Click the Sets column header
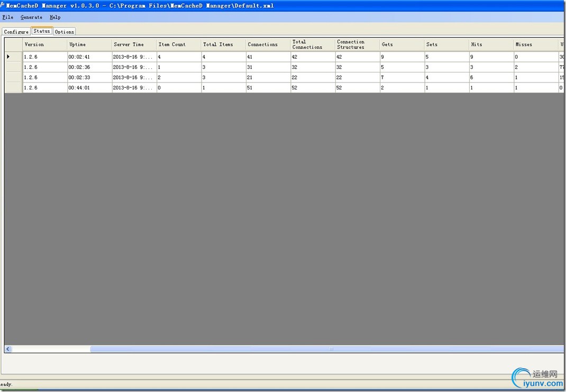 click(x=446, y=44)
